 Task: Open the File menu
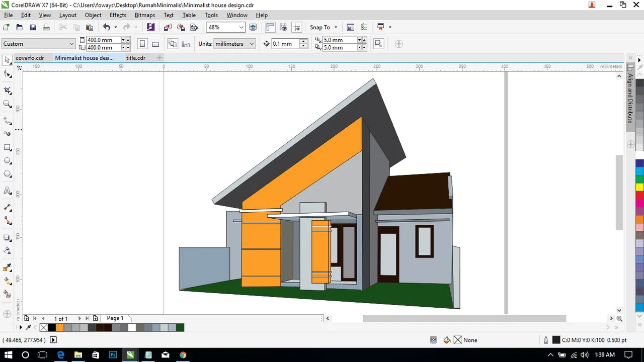click(9, 15)
